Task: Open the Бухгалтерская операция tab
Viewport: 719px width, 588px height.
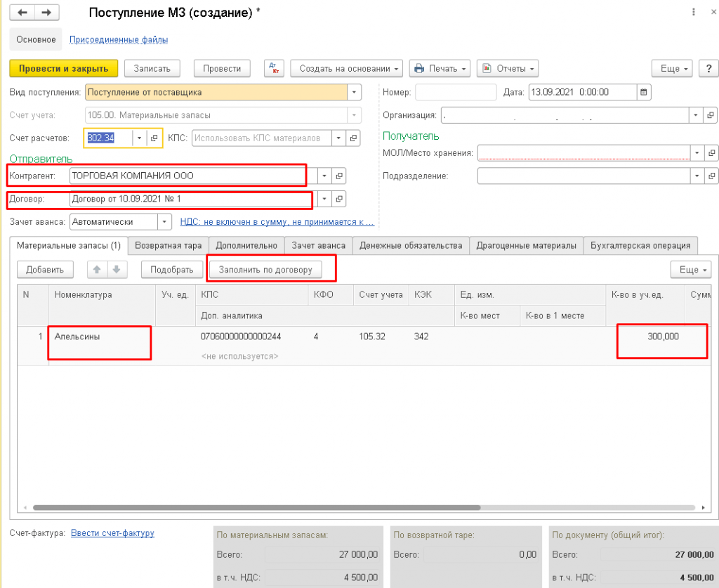Action: [640, 245]
